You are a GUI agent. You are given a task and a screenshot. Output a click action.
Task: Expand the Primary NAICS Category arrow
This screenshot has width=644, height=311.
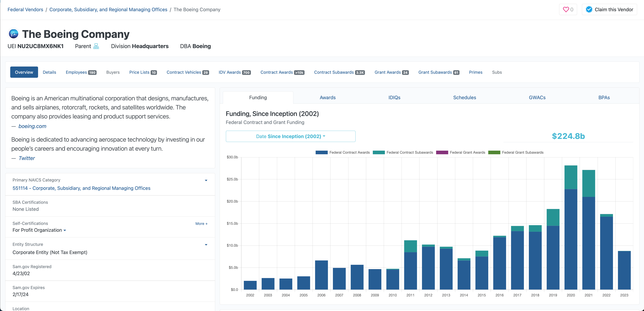point(206,180)
